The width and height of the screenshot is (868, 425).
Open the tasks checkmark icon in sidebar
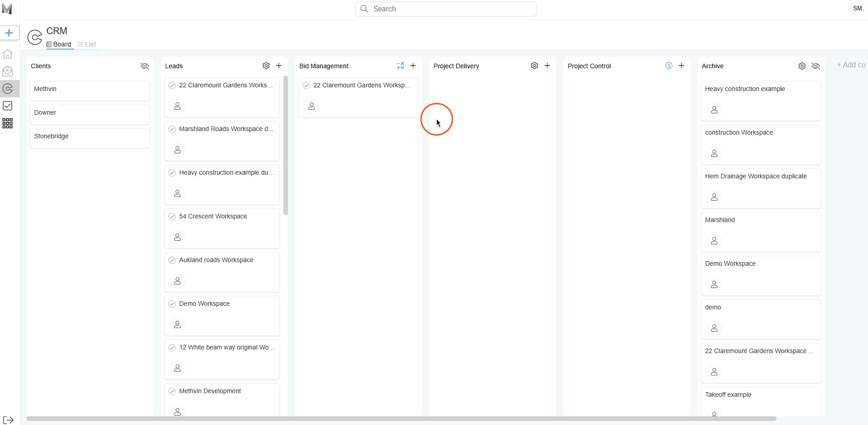[x=8, y=106]
